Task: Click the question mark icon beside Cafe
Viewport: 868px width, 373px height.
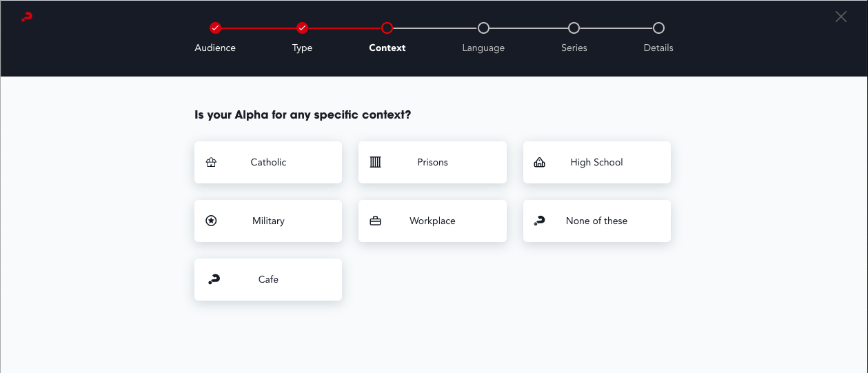Action: (214, 279)
